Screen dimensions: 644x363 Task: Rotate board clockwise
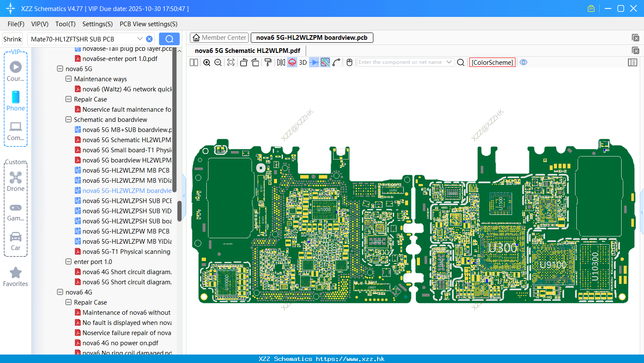[x=255, y=62]
